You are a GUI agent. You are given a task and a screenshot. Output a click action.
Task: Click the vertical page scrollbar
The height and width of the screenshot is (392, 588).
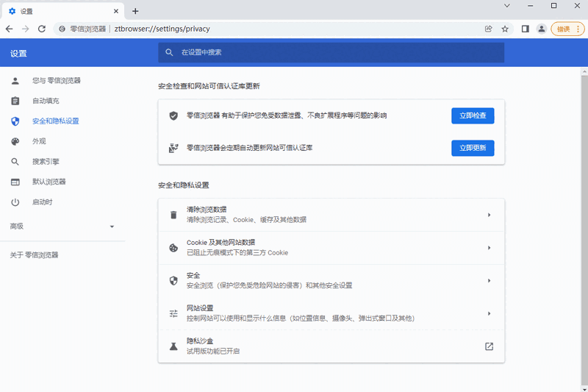[584, 229]
